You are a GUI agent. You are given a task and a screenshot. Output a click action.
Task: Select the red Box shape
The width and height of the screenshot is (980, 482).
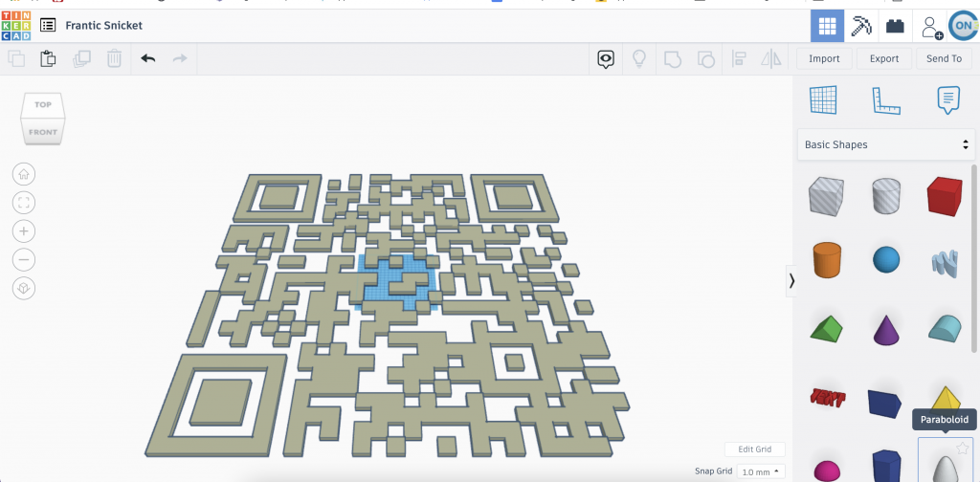(945, 195)
